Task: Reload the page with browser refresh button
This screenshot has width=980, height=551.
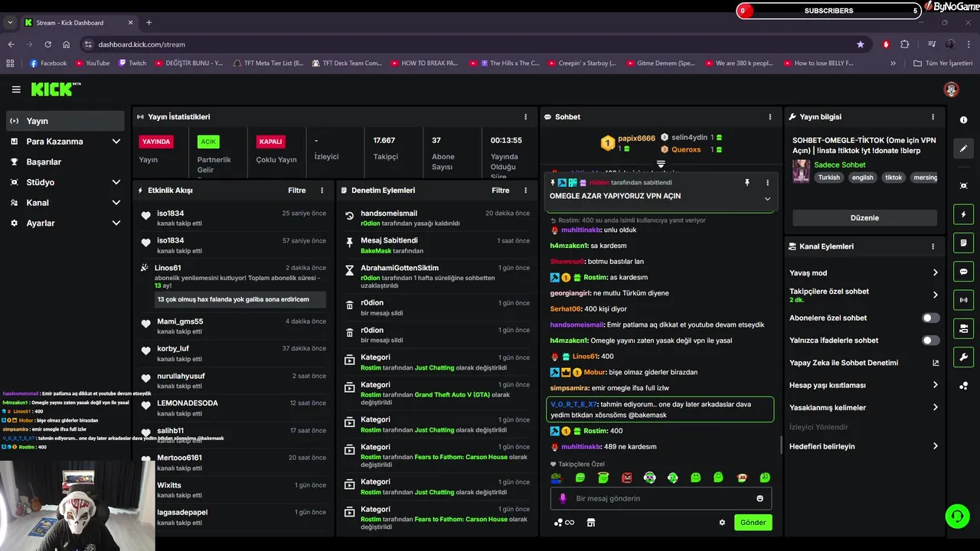Action: [x=47, y=44]
